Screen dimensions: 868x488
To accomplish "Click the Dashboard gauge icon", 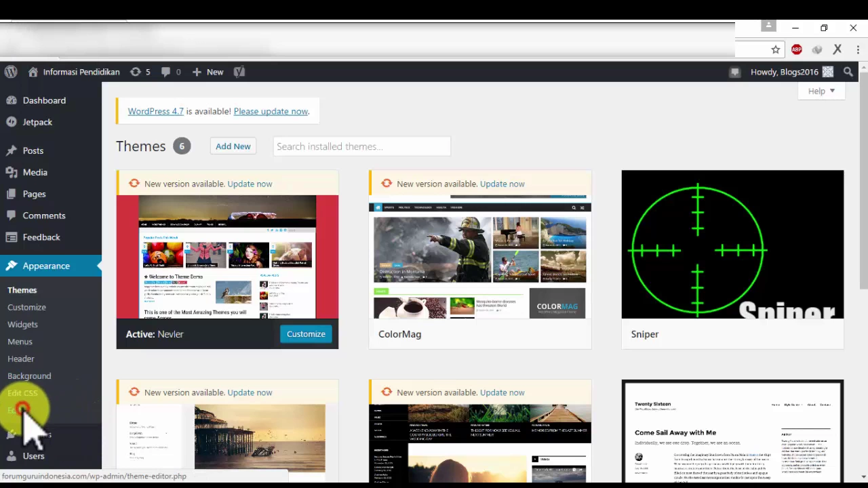I will [11, 100].
